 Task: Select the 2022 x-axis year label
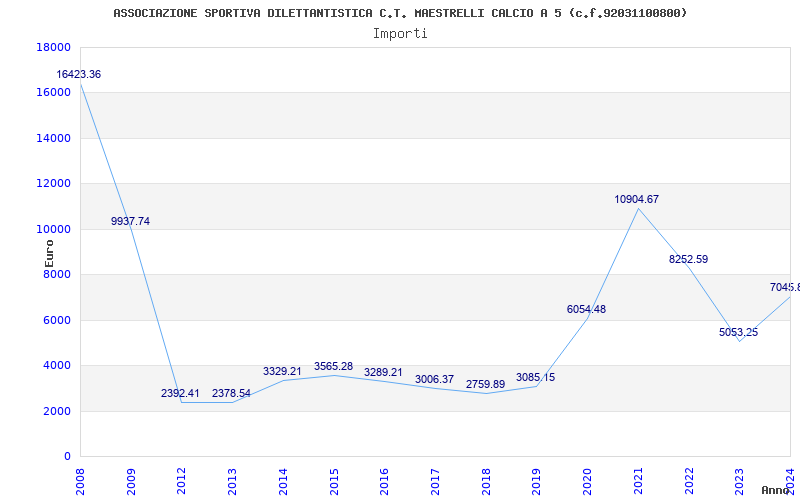[x=689, y=482]
